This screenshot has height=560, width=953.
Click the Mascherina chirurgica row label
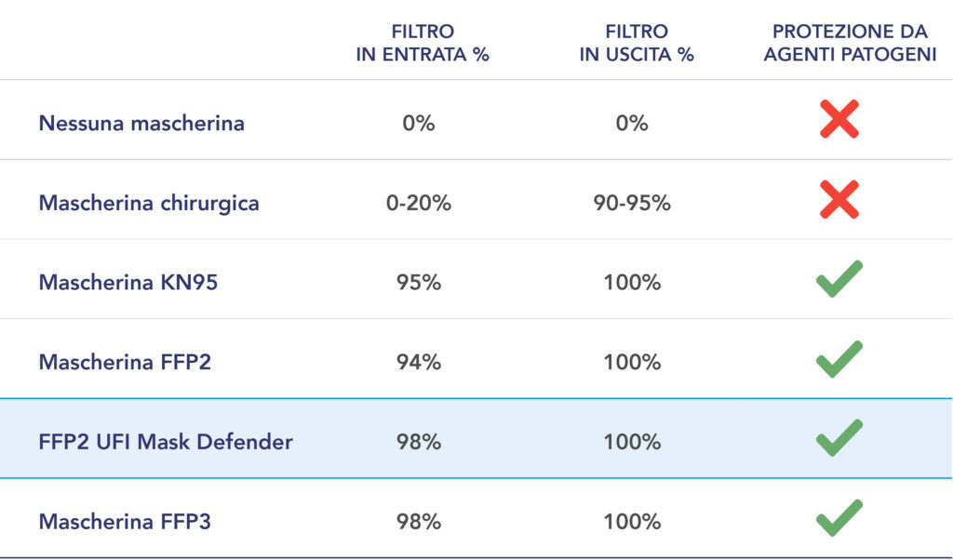point(149,203)
